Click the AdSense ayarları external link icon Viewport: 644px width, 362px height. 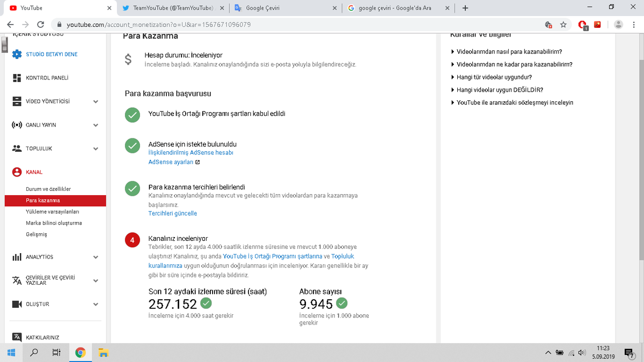tap(197, 162)
